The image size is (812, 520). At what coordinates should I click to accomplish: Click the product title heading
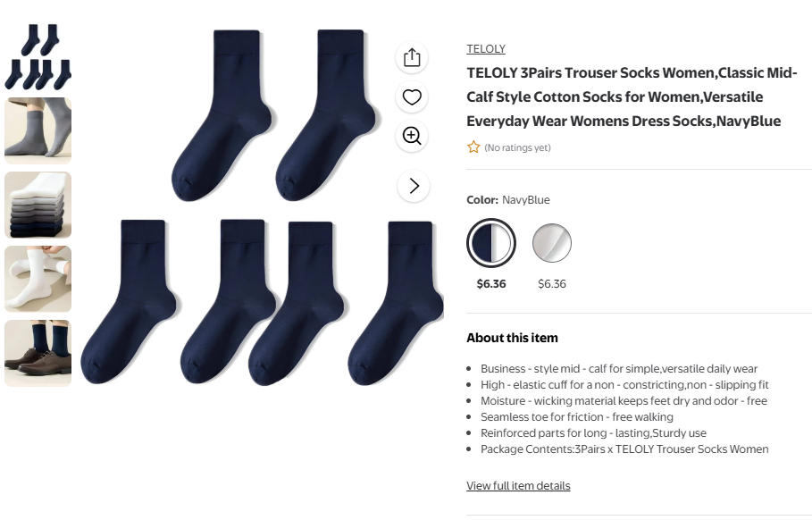click(x=632, y=96)
